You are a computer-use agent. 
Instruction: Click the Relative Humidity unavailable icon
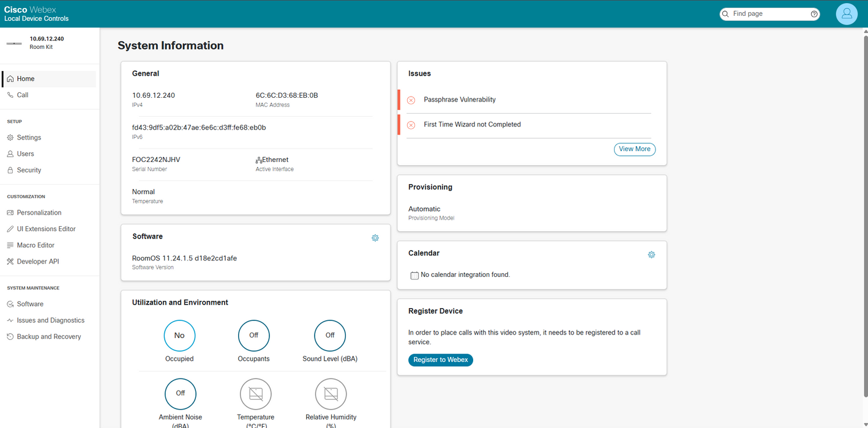click(x=331, y=394)
